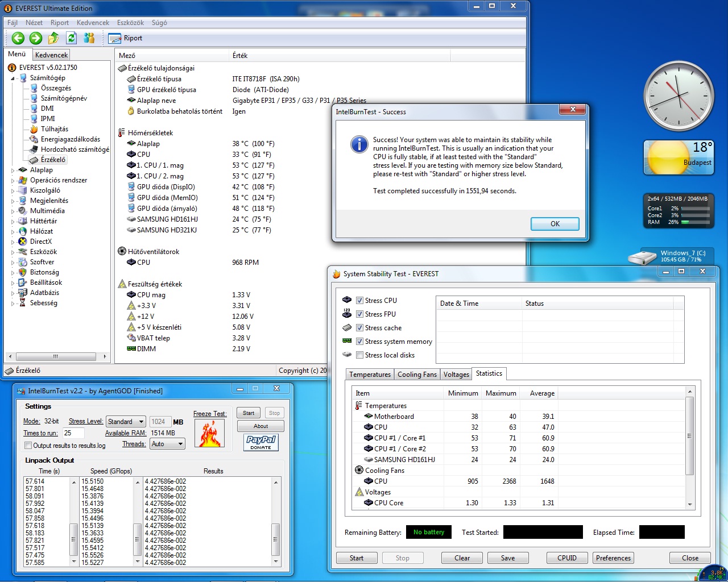Switch to the Voltages tab
Viewport: 728px width, 582px height.
[456, 375]
